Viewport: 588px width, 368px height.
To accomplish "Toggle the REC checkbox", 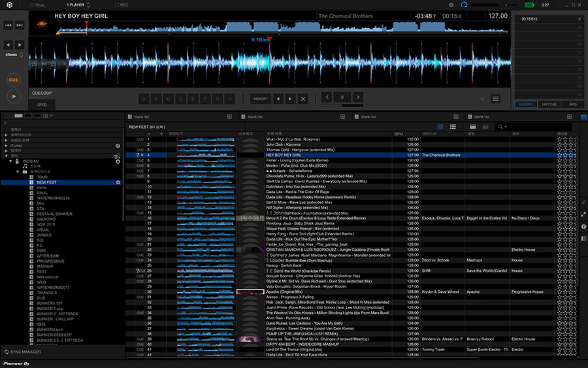I will tap(117, 5).
